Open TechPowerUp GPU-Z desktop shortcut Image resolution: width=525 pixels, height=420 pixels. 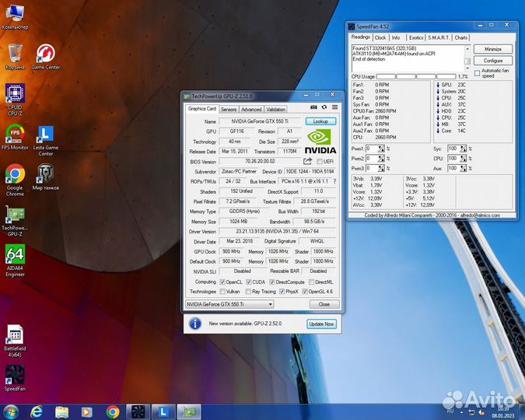pyautogui.click(x=15, y=221)
